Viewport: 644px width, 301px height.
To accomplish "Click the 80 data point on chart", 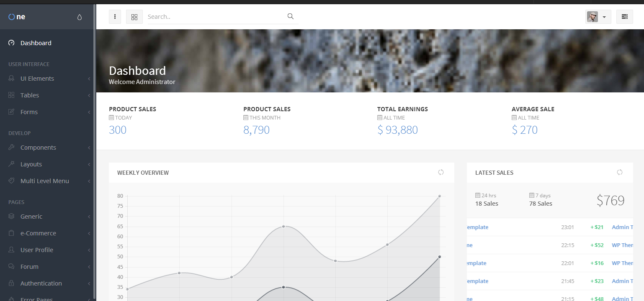I will [440, 196].
